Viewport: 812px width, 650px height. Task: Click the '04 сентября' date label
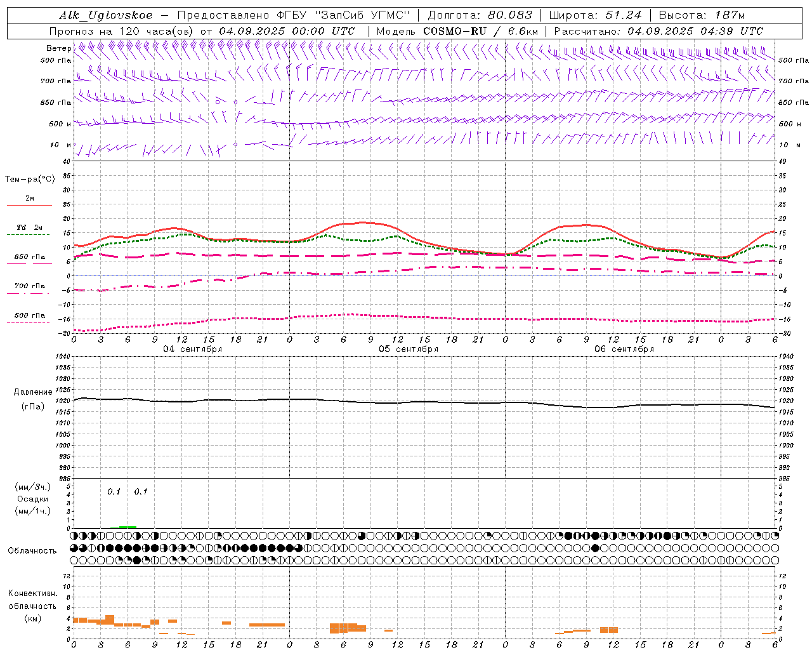coord(192,349)
